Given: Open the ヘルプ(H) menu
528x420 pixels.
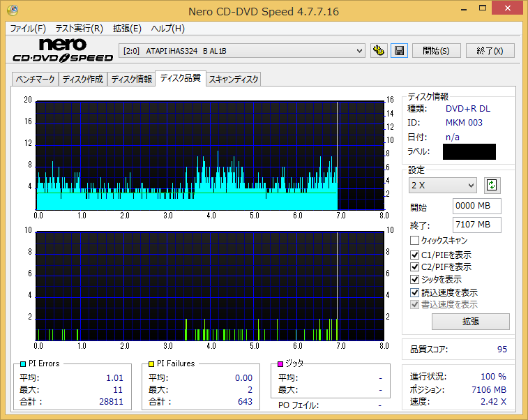Looking at the screenshot, I should (x=167, y=29).
